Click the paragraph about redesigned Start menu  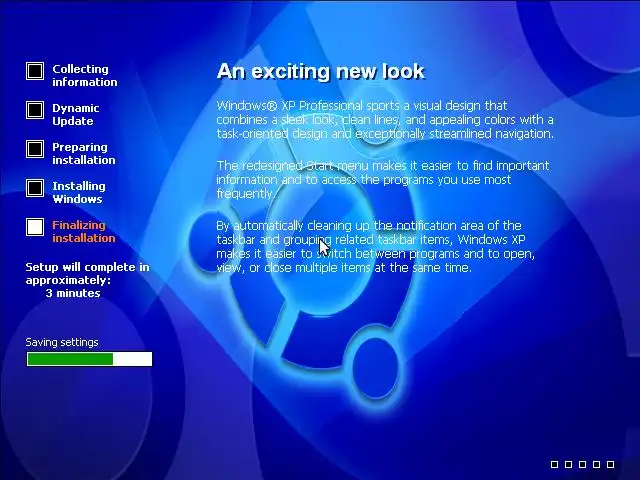click(383, 180)
